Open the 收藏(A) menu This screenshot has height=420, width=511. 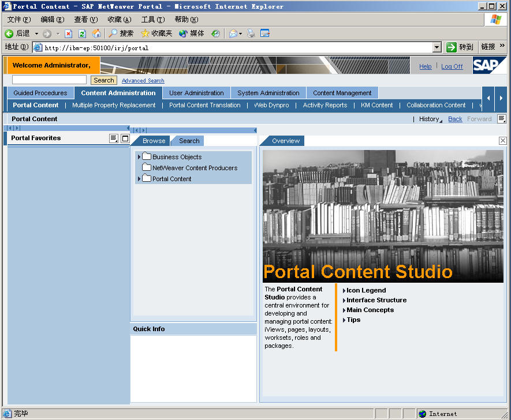(120, 20)
